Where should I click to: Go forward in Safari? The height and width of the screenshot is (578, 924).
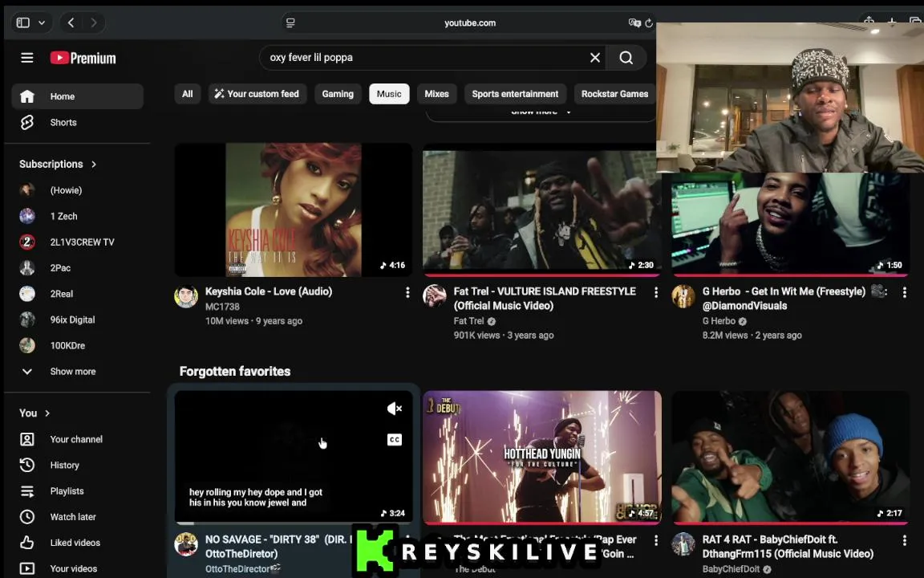pyautogui.click(x=94, y=22)
